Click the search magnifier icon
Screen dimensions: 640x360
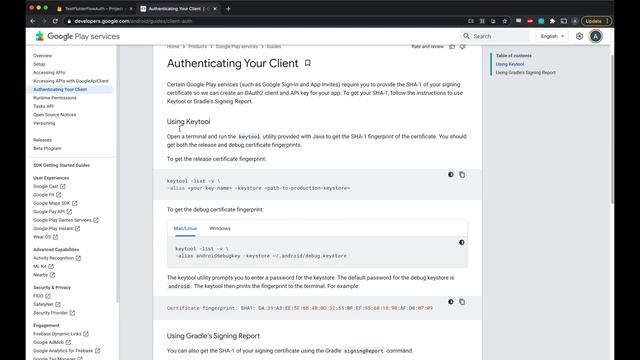tap(466, 36)
